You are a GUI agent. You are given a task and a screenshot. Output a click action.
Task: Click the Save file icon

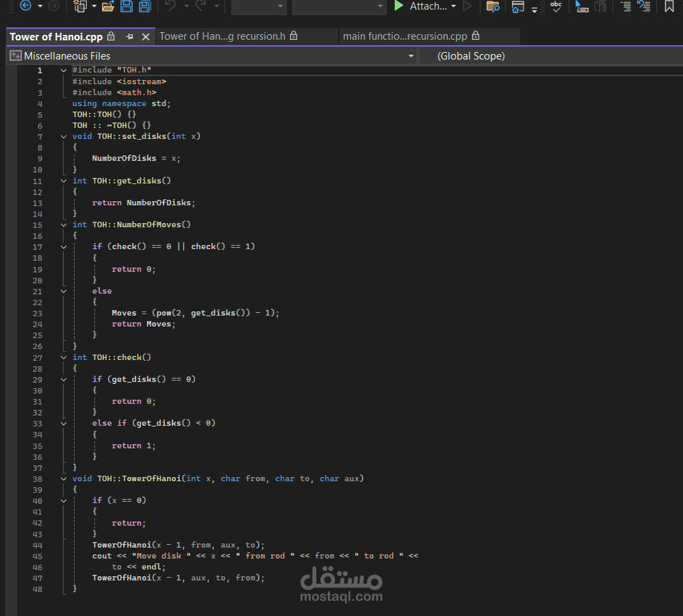[x=127, y=6]
